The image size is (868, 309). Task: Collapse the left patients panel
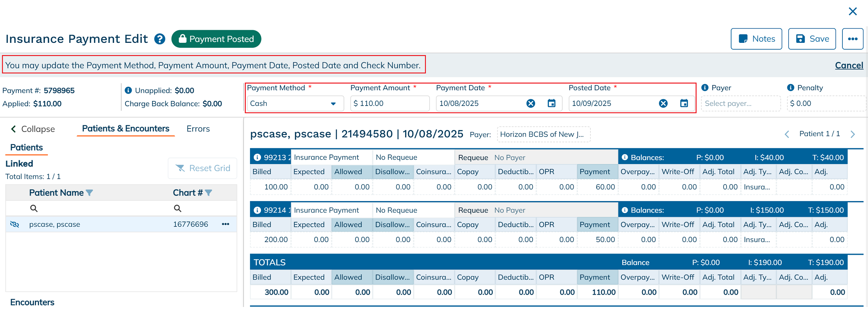point(32,129)
